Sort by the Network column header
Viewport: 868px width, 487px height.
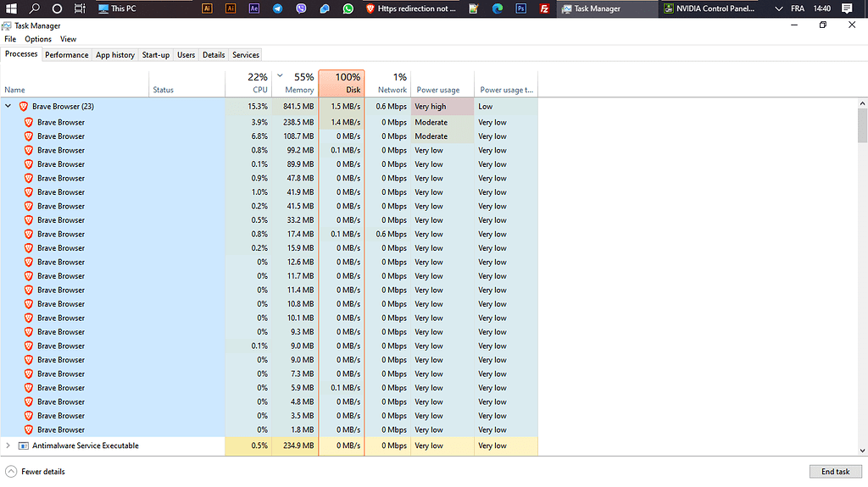point(387,83)
